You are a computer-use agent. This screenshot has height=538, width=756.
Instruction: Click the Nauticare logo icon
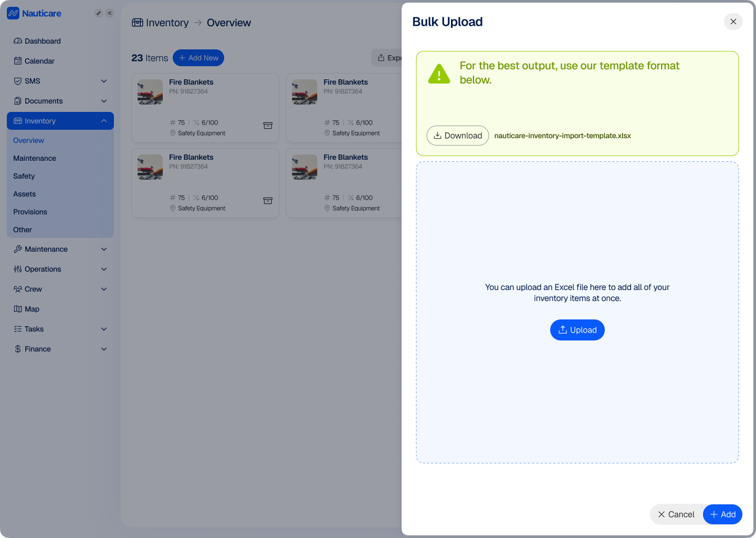(x=13, y=13)
